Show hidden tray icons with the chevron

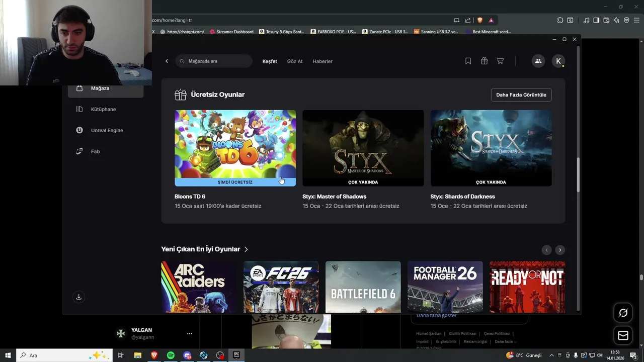point(551,355)
